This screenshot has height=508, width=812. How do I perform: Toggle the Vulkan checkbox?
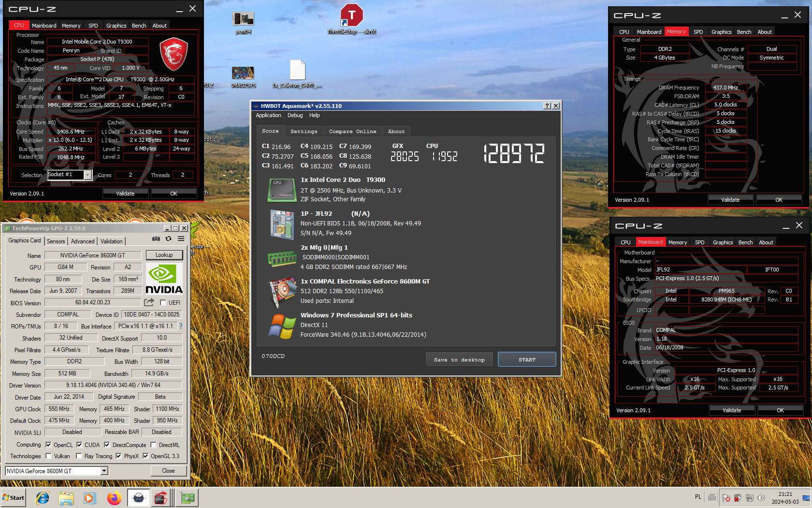48,456
